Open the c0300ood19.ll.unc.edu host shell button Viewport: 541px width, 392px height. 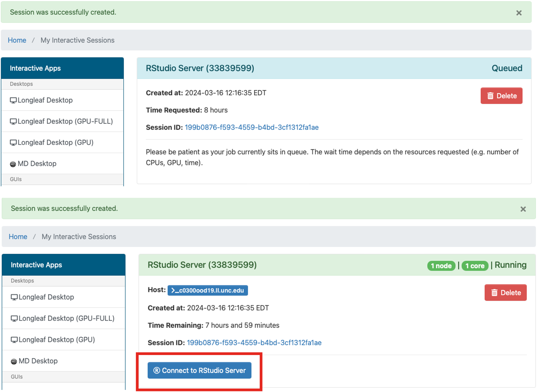[x=208, y=291]
